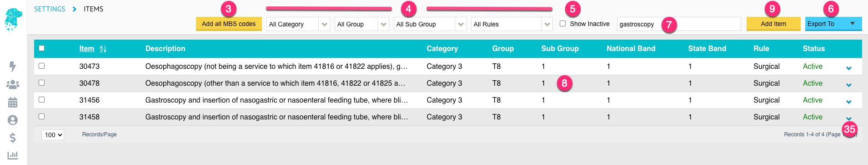Image resolution: width=868 pixels, height=165 pixels.
Task: Change the 100 records per page selector
Action: tap(53, 135)
